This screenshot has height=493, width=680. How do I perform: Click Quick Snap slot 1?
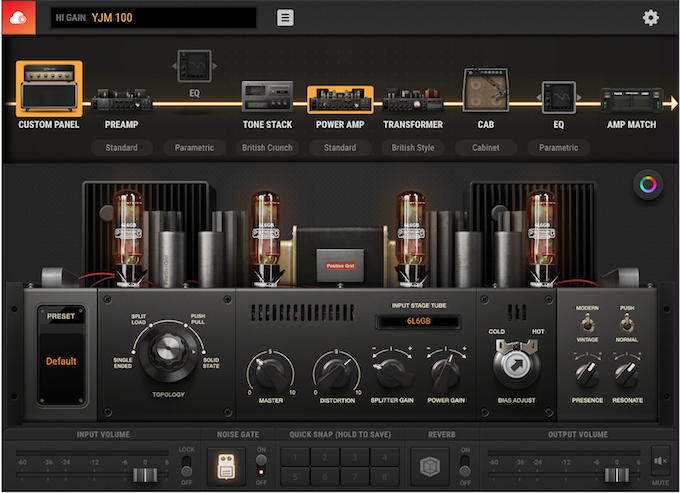(x=295, y=457)
